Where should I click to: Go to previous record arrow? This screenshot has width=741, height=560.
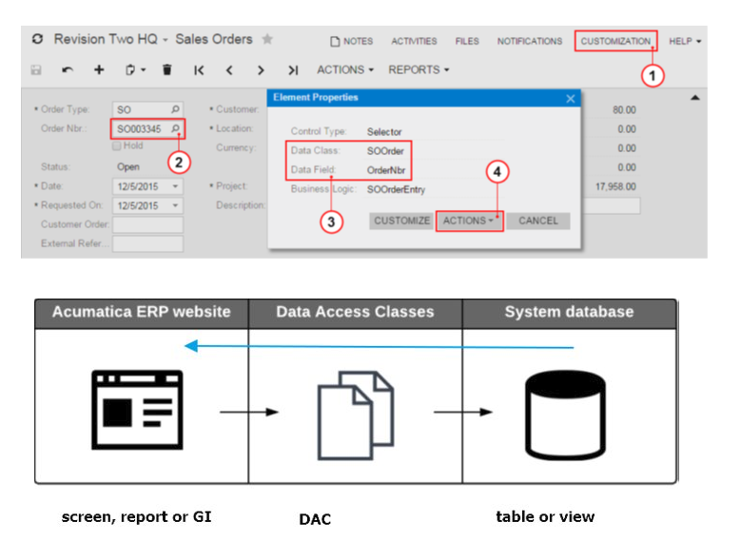(229, 70)
